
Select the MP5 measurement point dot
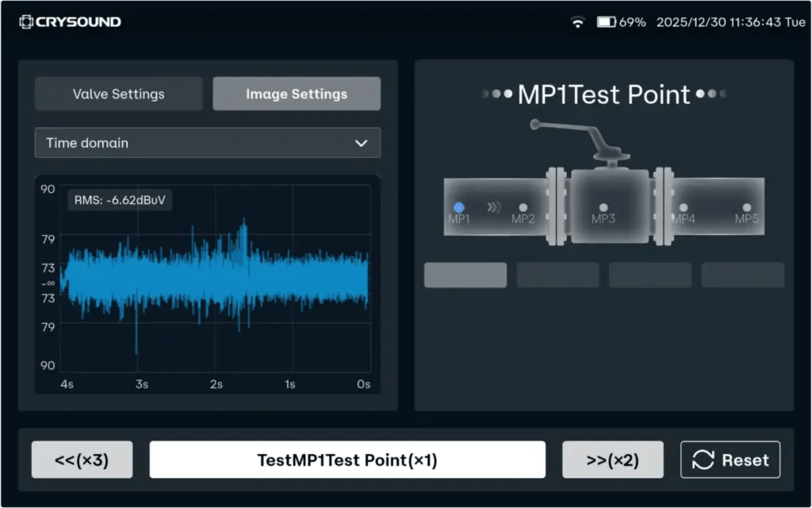[x=746, y=207]
